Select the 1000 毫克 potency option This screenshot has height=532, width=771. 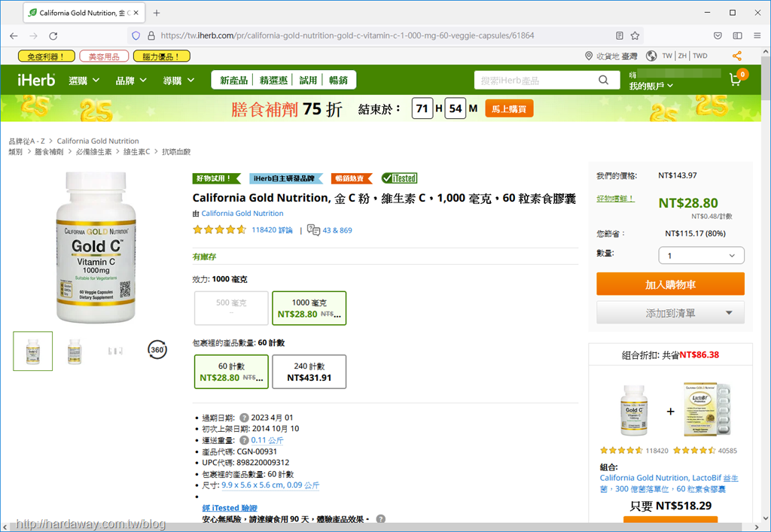[x=309, y=308]
